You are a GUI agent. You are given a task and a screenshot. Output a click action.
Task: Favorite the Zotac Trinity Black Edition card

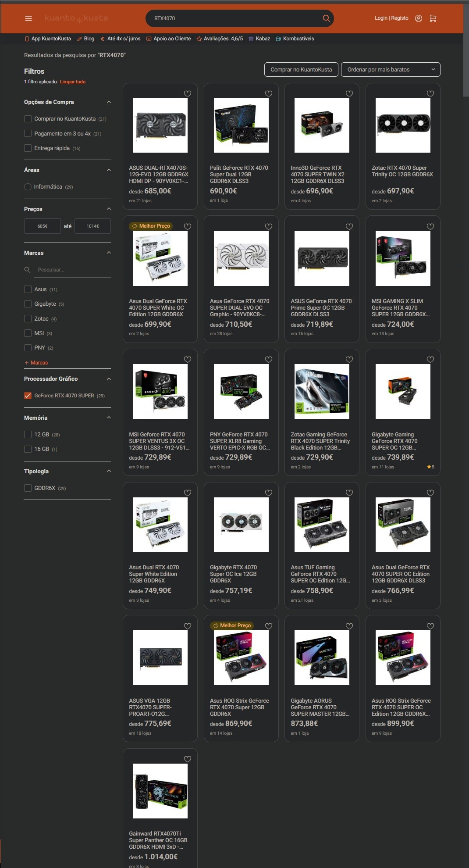[349, 360]
